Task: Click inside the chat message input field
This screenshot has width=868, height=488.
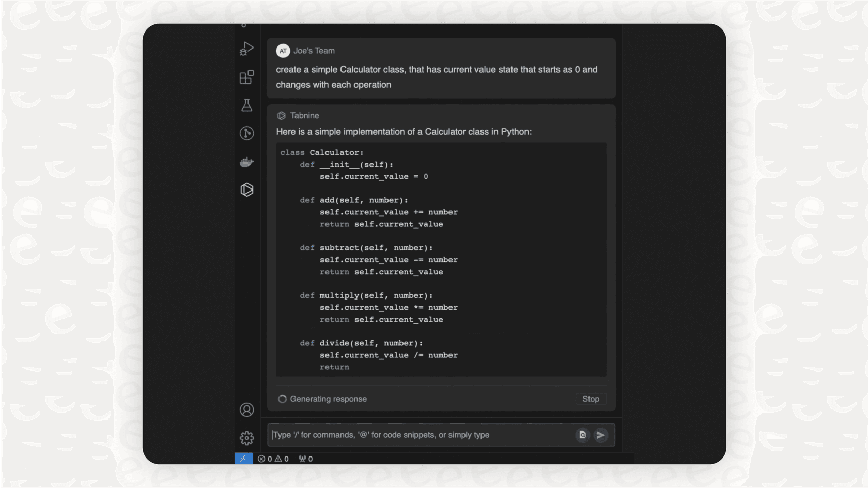Action: click(x=413, y=435)
